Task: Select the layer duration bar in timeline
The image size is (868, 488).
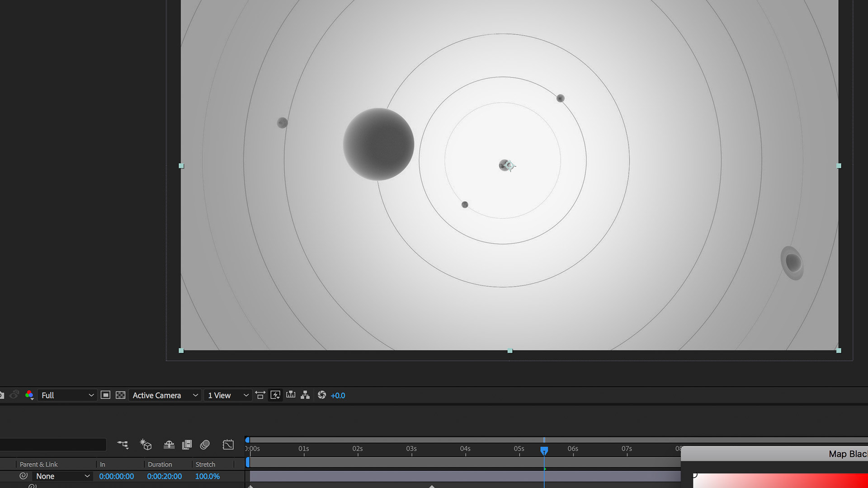Action: (x=465, y=476)
